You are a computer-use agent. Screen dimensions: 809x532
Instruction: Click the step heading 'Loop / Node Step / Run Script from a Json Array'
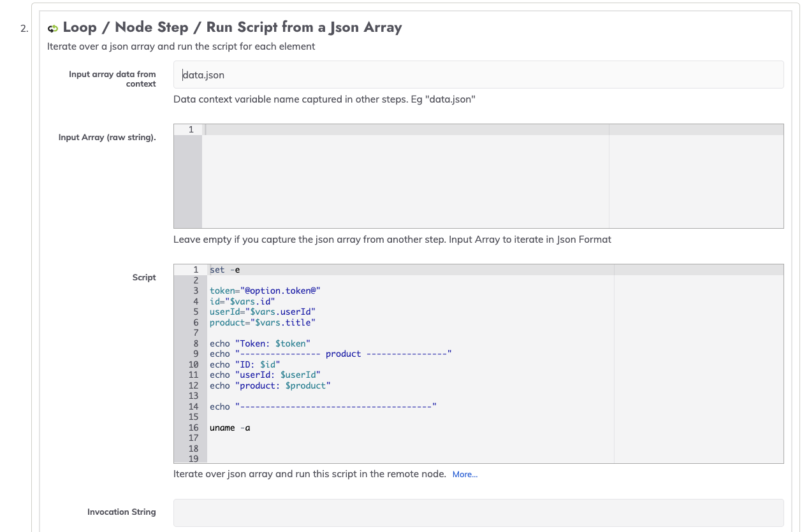click(232, 27)
